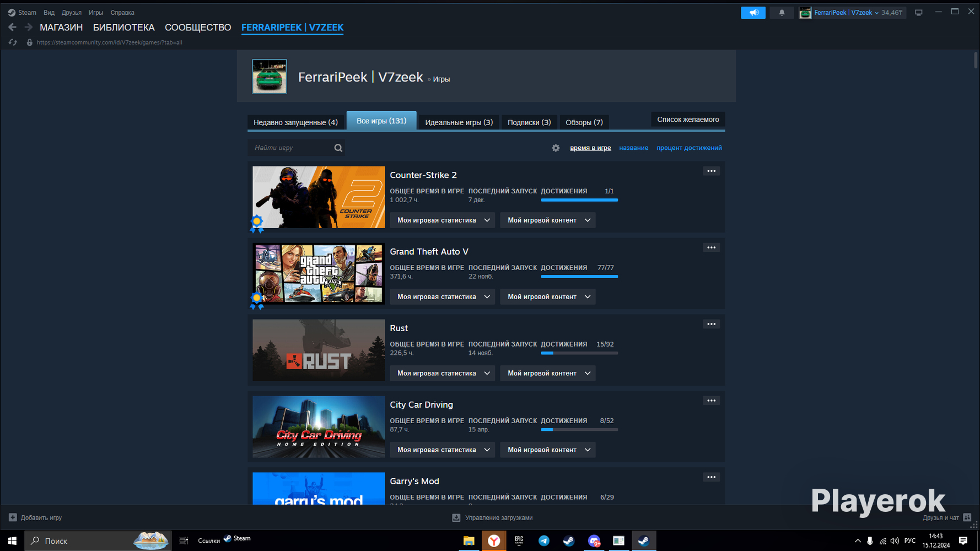The height and width of the screenshot is (551, 980).
Task: Open the three-dot menu for Counter-Strike 2
Action: pos(712,171)
